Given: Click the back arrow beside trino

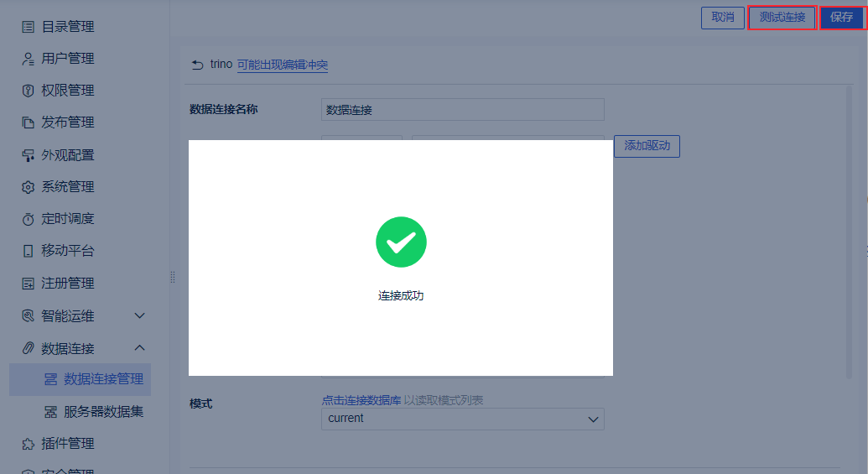Looking at the screenshot, I should (x=197, y=65).
